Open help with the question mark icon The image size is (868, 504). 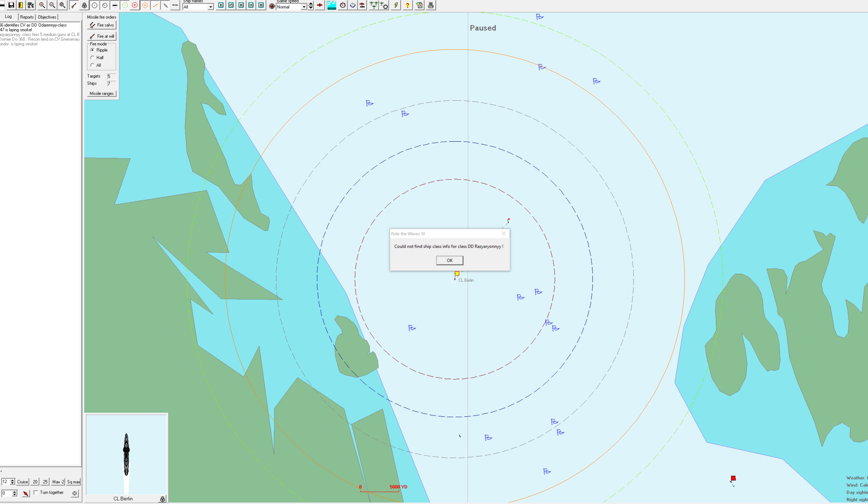[x=408, y=5]
